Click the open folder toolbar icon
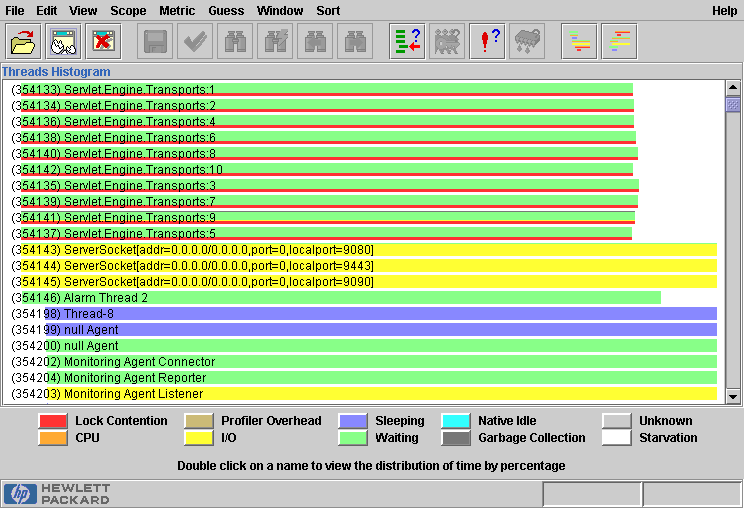 22,42
